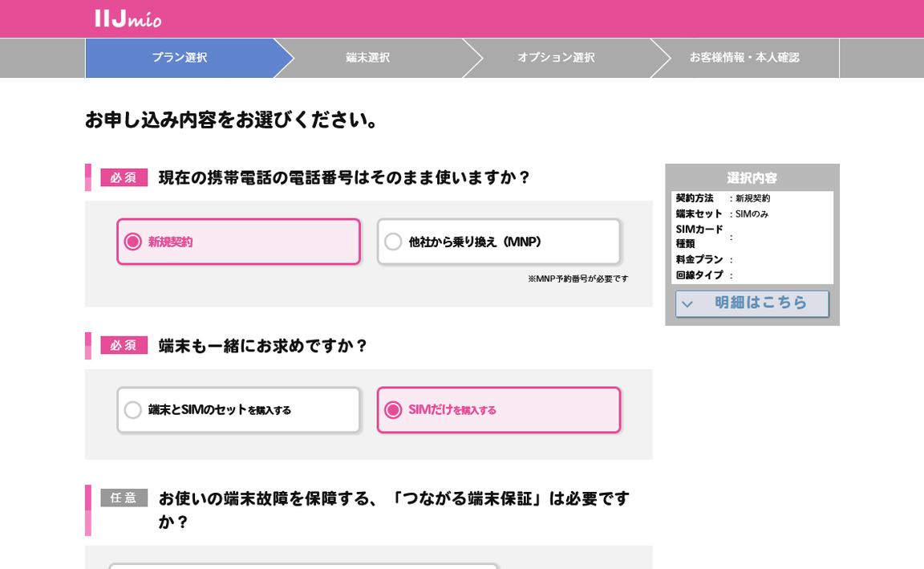Viewport: 924px width, 569px height.
Task: Choose the SIMだけを購入する radio option
Action: pos(498,410)
